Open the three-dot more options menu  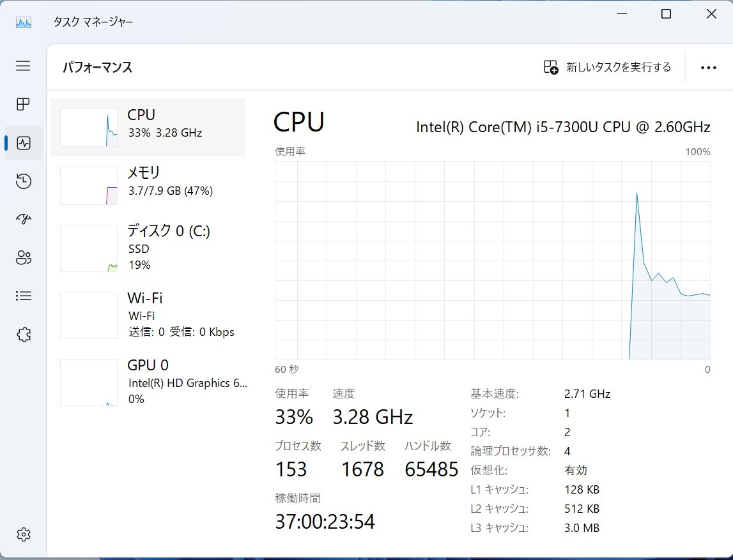(708, 68)
